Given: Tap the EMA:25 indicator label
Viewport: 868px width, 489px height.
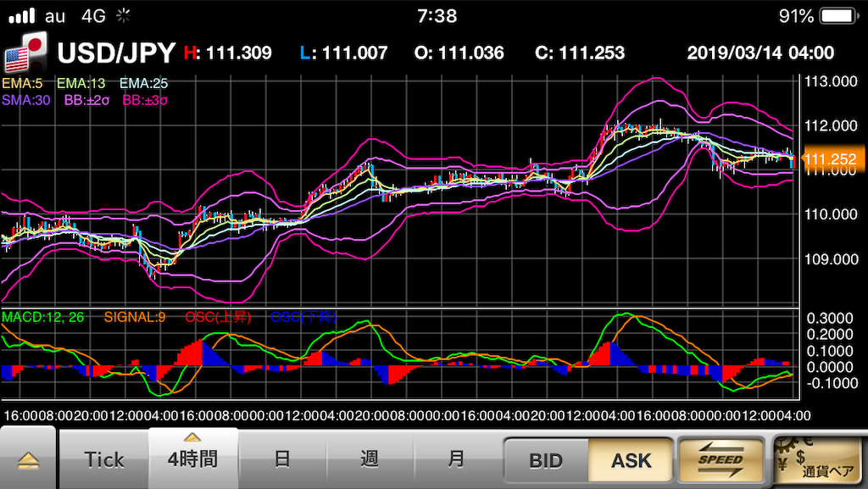Looking at the screenshot, I should (x=143, y=84).
